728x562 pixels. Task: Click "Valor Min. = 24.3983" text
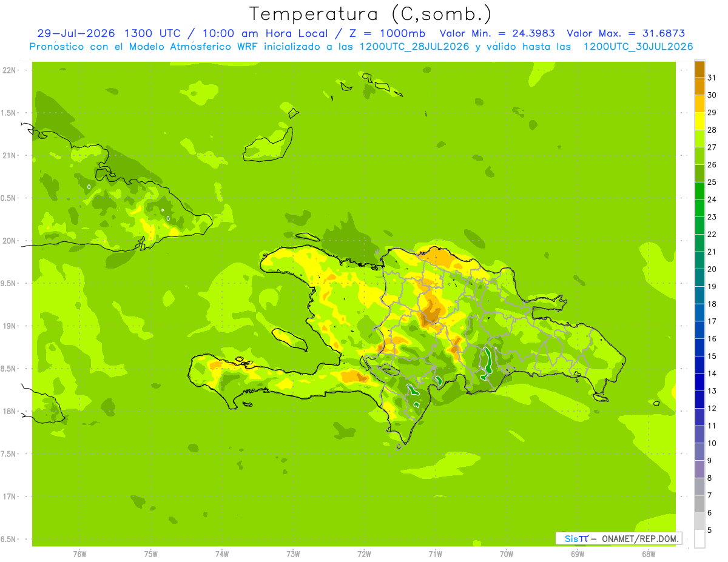pyautogui.click(x=497, y=33)
